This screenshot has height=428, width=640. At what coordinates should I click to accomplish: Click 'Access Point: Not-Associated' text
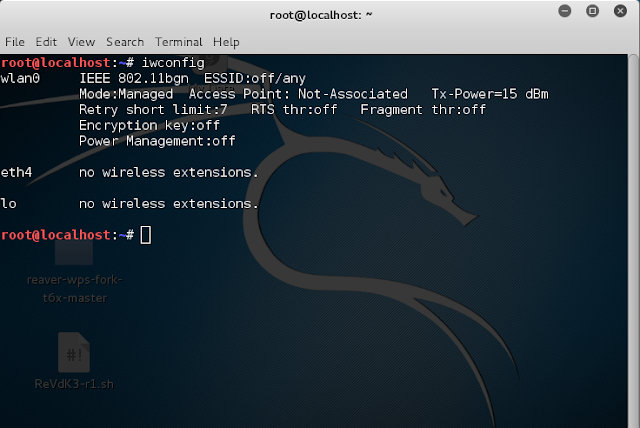click(x=298, y=94)
